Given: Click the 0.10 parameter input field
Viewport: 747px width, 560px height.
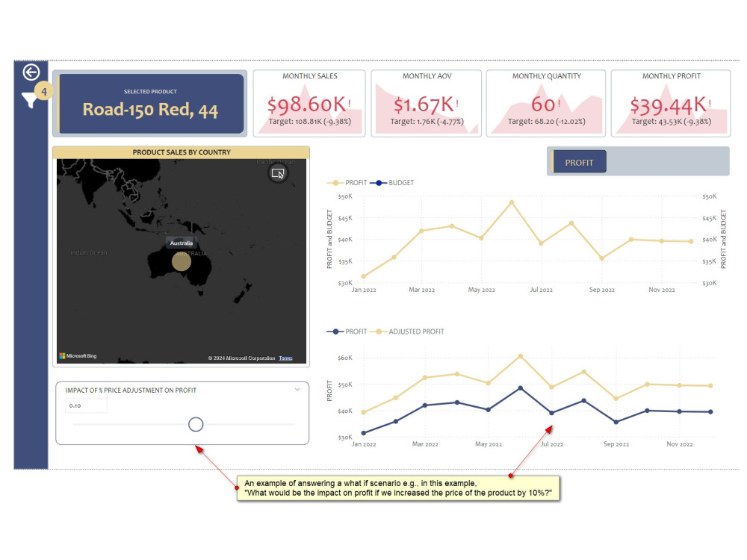Looking at the screenshot, I should tap(87, 405).
